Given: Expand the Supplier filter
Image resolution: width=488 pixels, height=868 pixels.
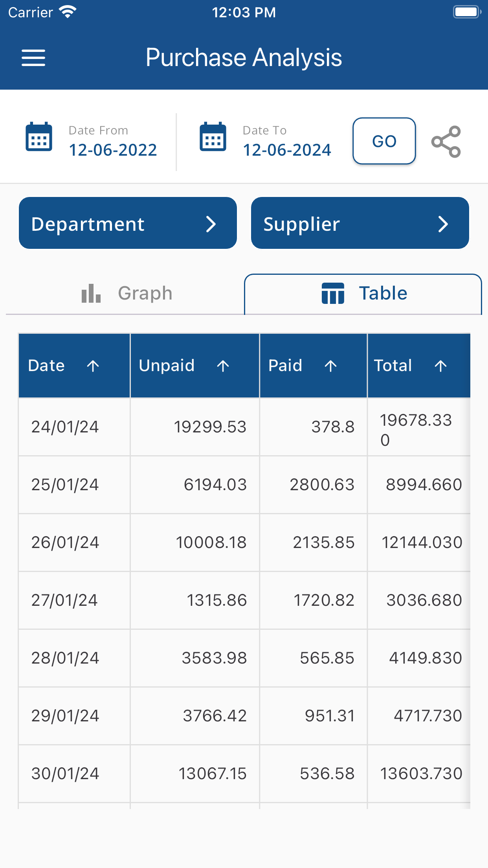Looking at the screenshot, I should [360, 223].
